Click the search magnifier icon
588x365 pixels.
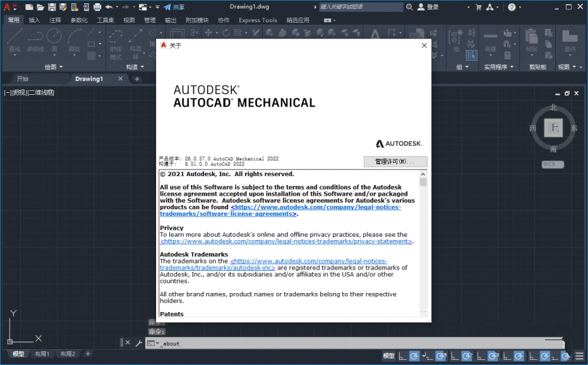410,7
